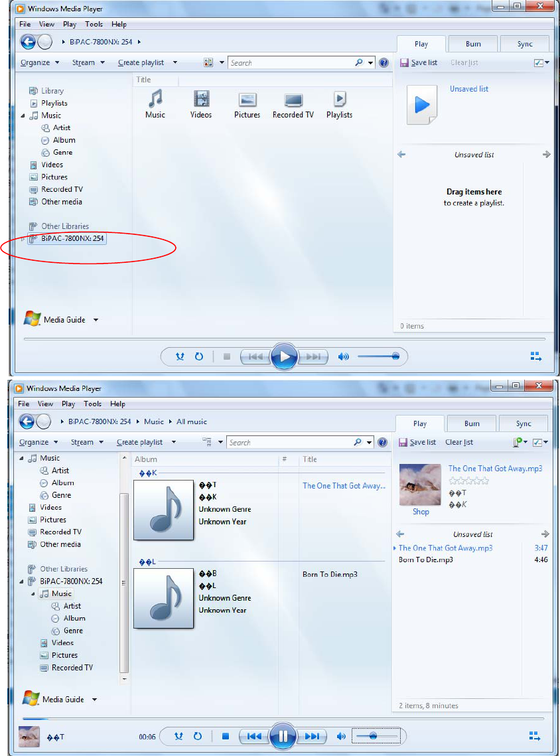Click the Search field in the top window
560x756 pixels.
[291, 62]
